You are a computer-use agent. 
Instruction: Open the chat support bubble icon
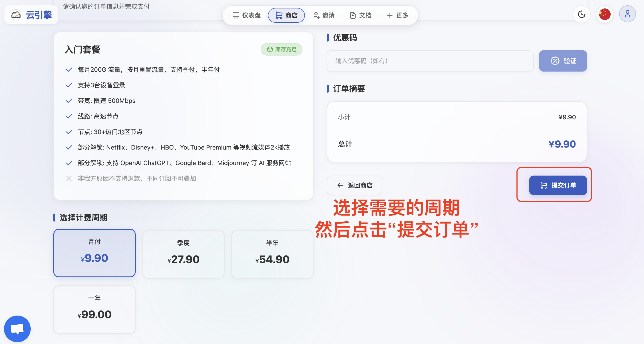[x=17, y=328]
